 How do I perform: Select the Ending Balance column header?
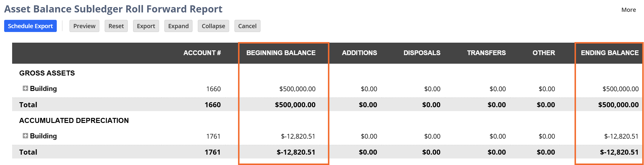(x=610, y=53)
